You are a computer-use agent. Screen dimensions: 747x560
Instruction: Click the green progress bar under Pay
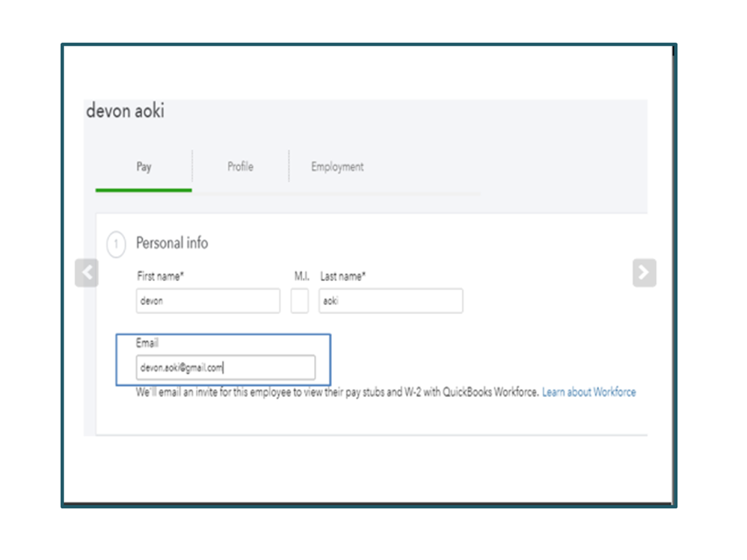pos(144,190)
